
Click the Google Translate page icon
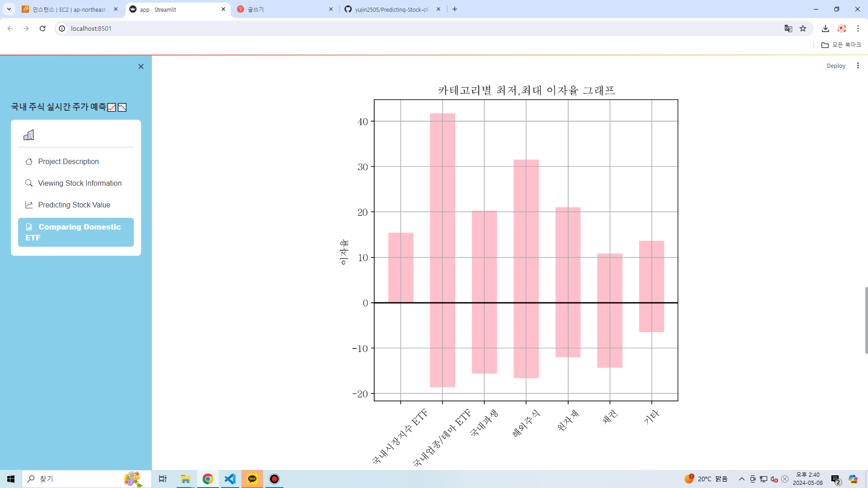point(788,28)
